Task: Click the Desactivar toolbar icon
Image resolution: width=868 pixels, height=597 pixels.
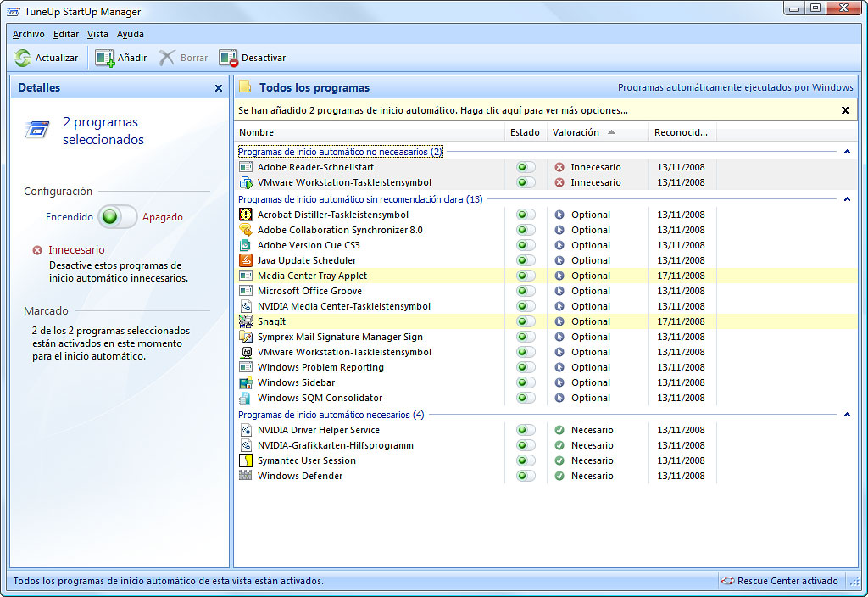Action: (x=228, y=58)
